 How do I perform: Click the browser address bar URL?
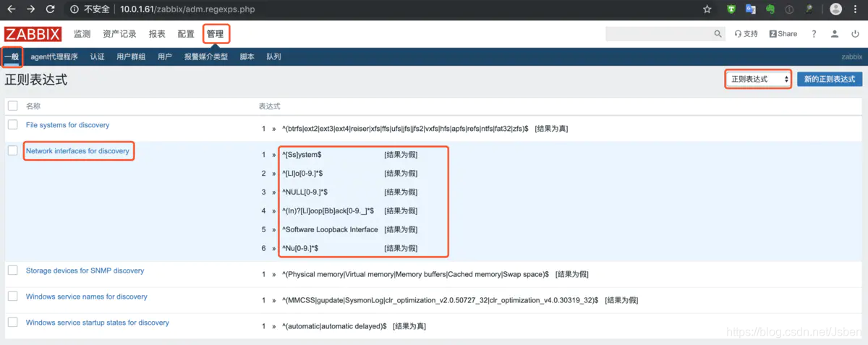click(187, 9)
